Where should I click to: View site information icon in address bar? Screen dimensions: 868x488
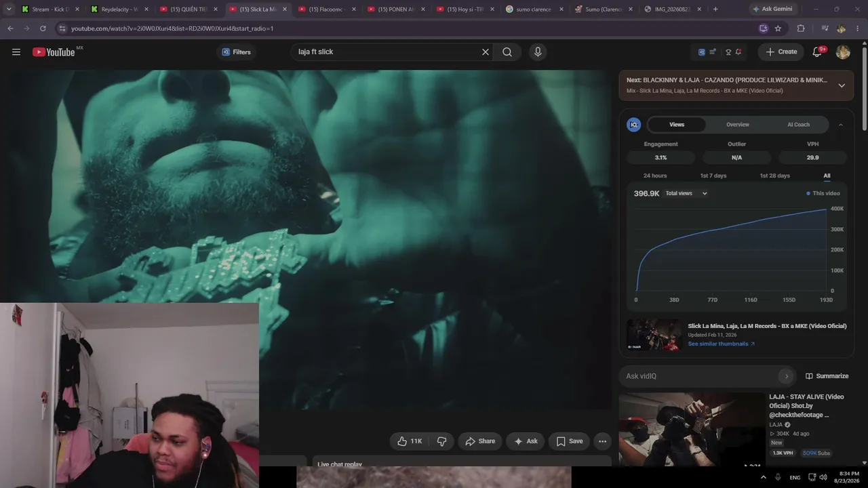coord(62,28)
